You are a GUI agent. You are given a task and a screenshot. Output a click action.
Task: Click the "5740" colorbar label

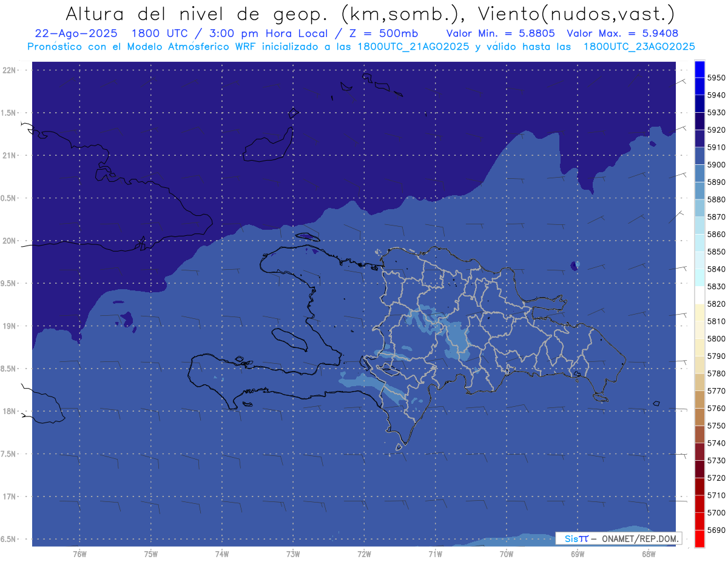point(716,443)
